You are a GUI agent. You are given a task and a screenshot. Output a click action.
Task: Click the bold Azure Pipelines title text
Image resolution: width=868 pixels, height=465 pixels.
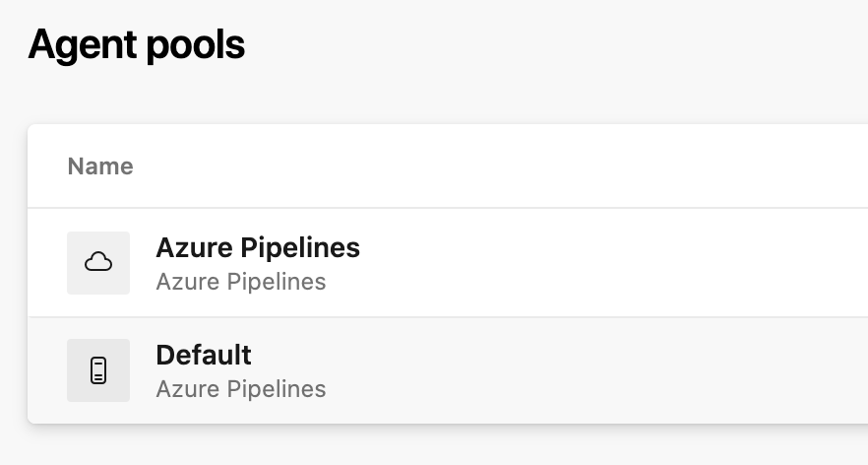click(258, 248)
